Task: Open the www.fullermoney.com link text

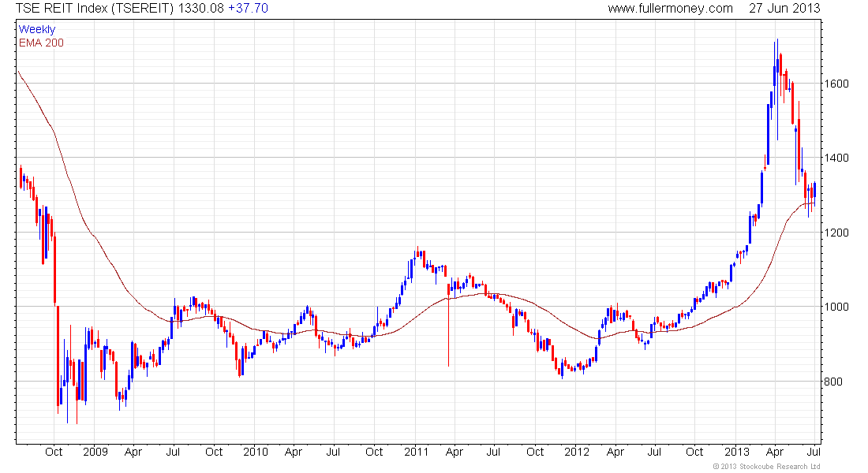Action: (671, 9)
